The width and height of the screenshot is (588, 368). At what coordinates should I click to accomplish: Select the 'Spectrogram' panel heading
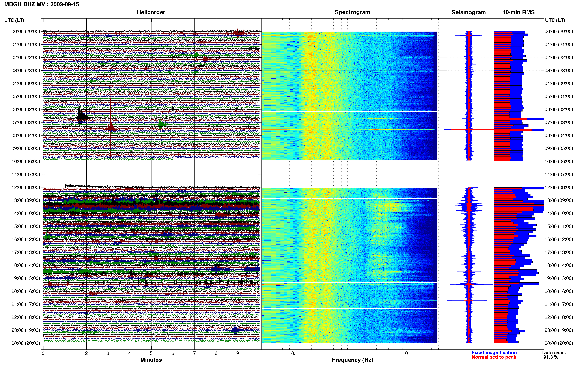coord(352,12)
